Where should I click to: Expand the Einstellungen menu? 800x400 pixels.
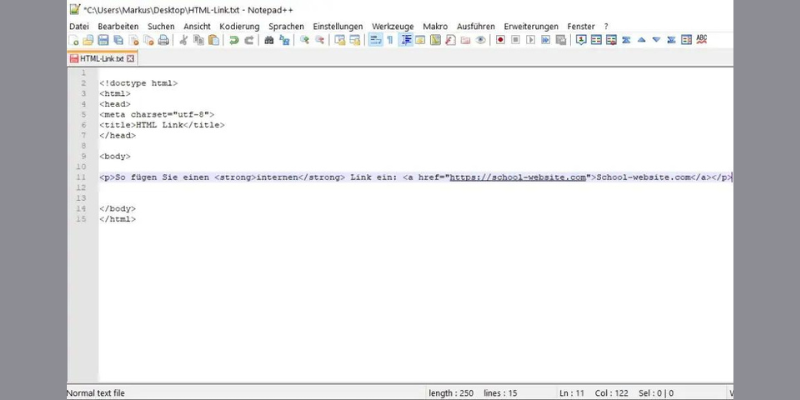pos(338,25)
